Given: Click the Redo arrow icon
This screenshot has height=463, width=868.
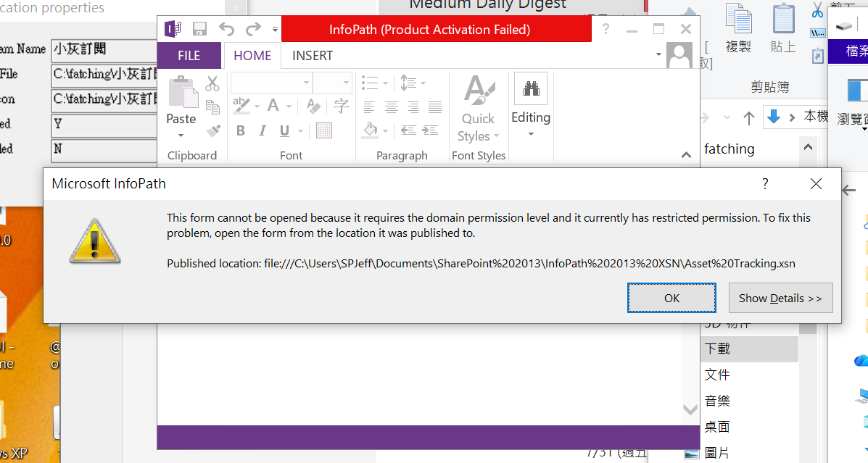Looking at the screenshot, I should pos(253,29).
